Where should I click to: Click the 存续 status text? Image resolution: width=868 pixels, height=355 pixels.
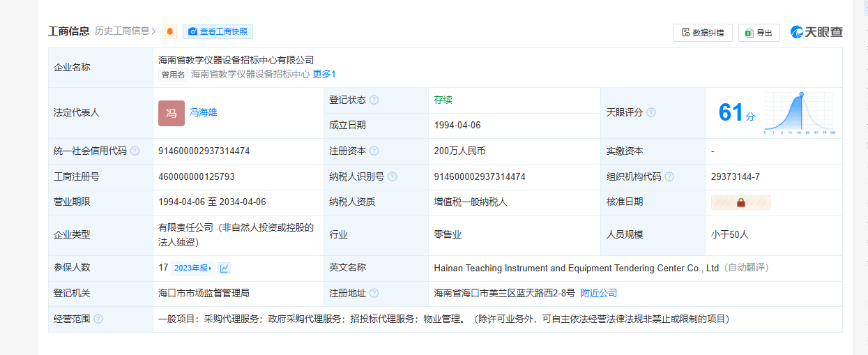click(443, 100)
